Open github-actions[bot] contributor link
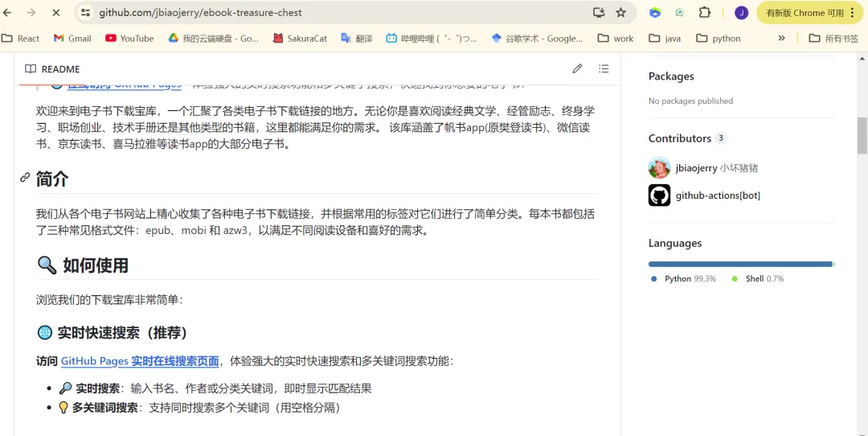The width and height of the screenshot is (868, 436). [x=718, y=195]
